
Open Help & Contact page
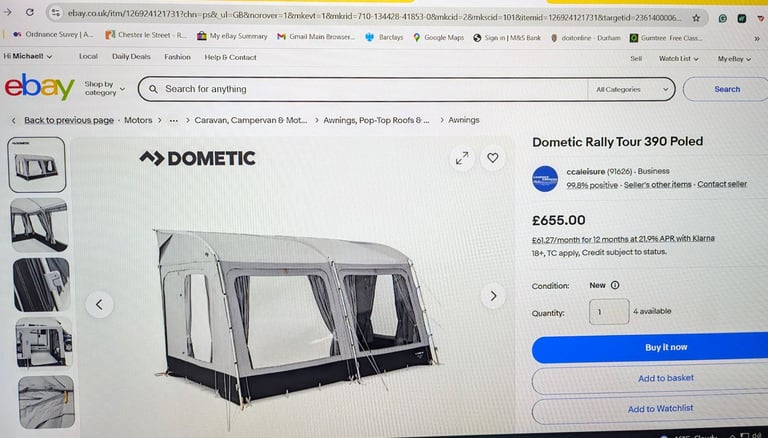pyautogui.click(x=230, y=57)
